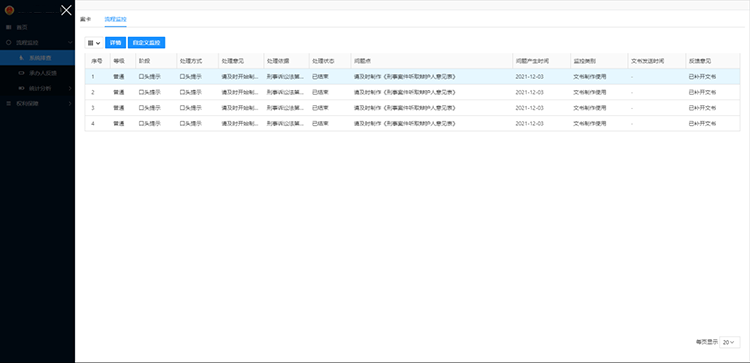Expand the 权利保障 menu arrow
Viewport: 750px width, 363px height.
click(x=70, y=103)
